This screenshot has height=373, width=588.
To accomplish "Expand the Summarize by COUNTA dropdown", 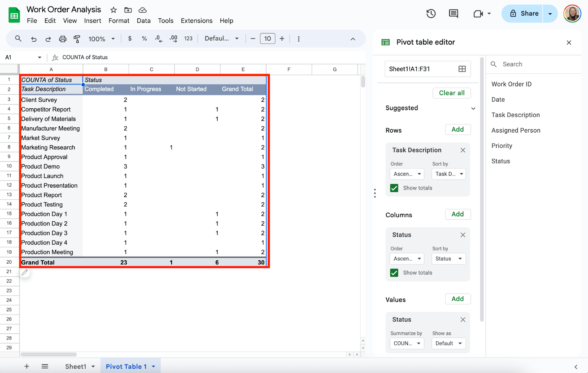I will pyautogui.click(x=407, y=343).
